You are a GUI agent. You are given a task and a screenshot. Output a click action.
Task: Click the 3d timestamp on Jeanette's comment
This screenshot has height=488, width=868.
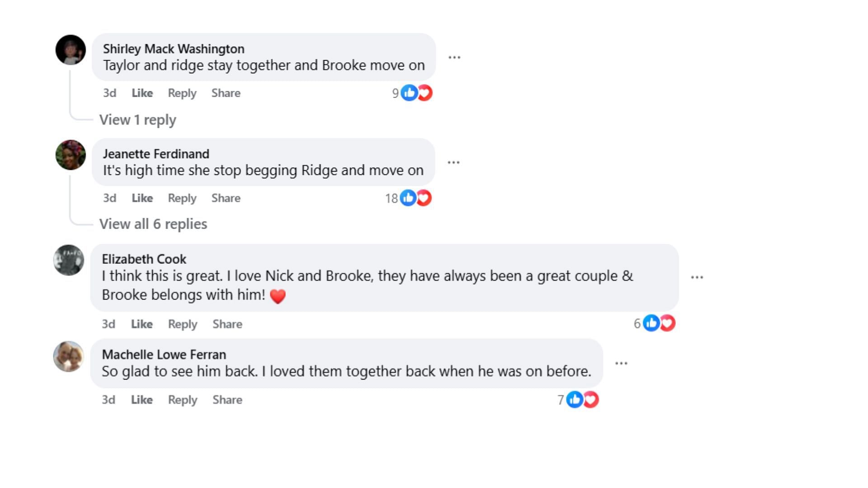(109, 198)
